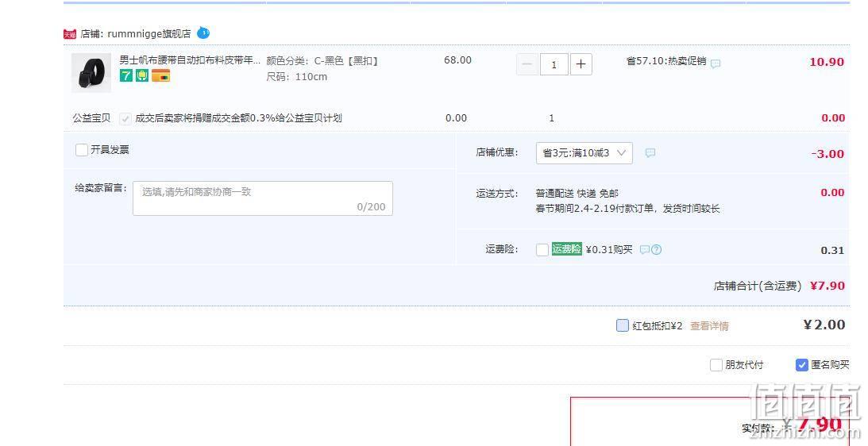Check the 开具发票 invoice checkbox
This screenshot has width=868, height=446.
click(81, 150)
